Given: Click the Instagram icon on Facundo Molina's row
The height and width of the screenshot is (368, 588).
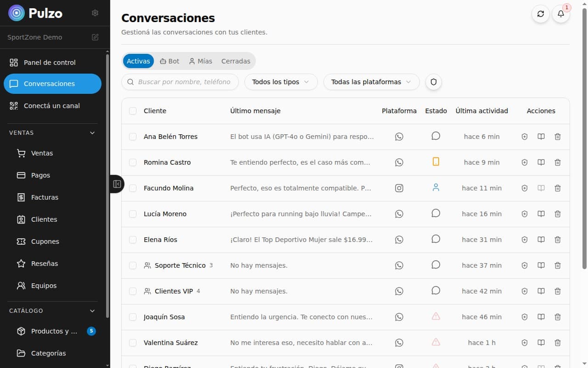Looking at the screenshot, I should pyautogui.click(x=399, y=188).
